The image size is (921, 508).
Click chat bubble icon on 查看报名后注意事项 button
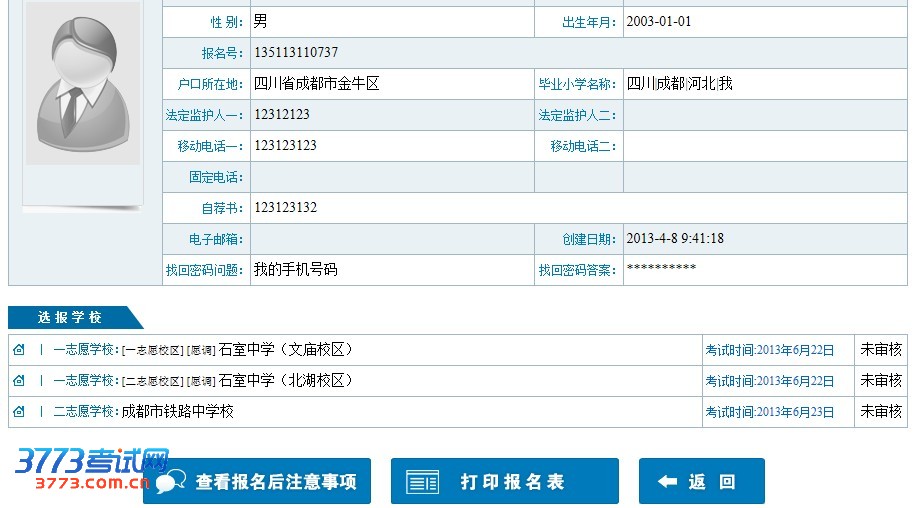point(171,482)
